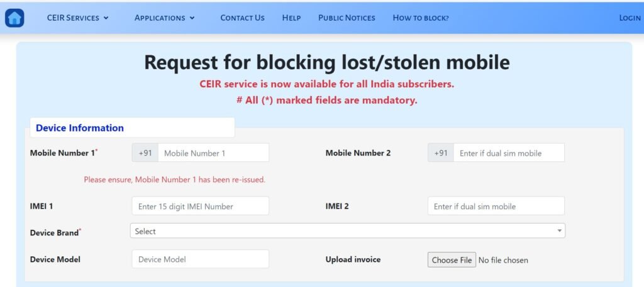
Task: Open the How to block? page
Action: (x=421, y=18)
